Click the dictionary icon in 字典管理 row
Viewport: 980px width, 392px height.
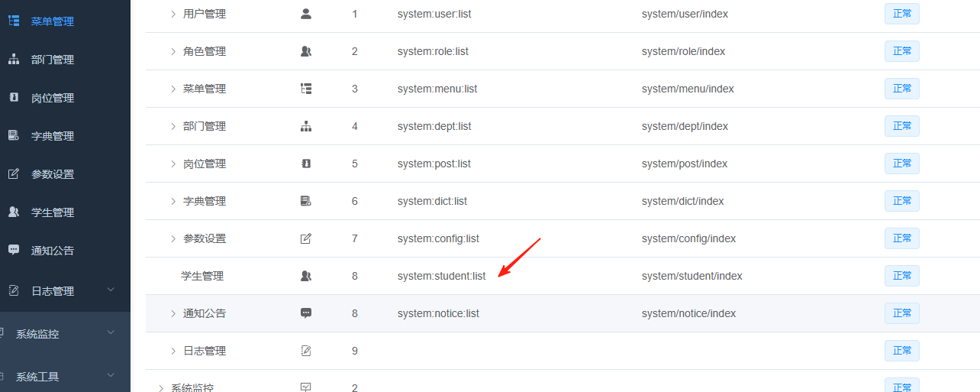pos(306,201)
